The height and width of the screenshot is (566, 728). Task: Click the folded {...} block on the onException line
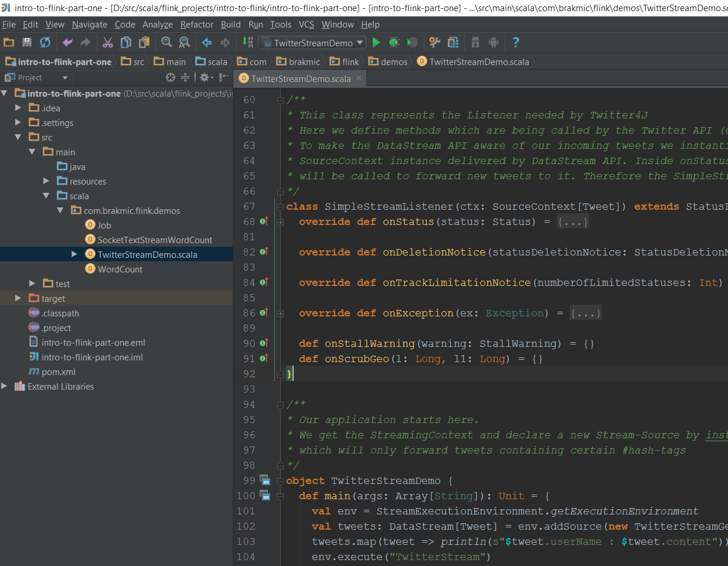[x=586, y=313]
